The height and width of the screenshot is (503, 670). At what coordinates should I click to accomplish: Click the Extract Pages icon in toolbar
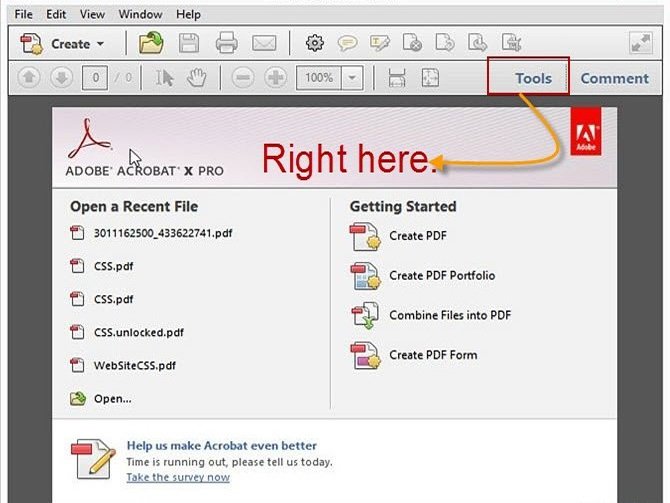[477, 43]
